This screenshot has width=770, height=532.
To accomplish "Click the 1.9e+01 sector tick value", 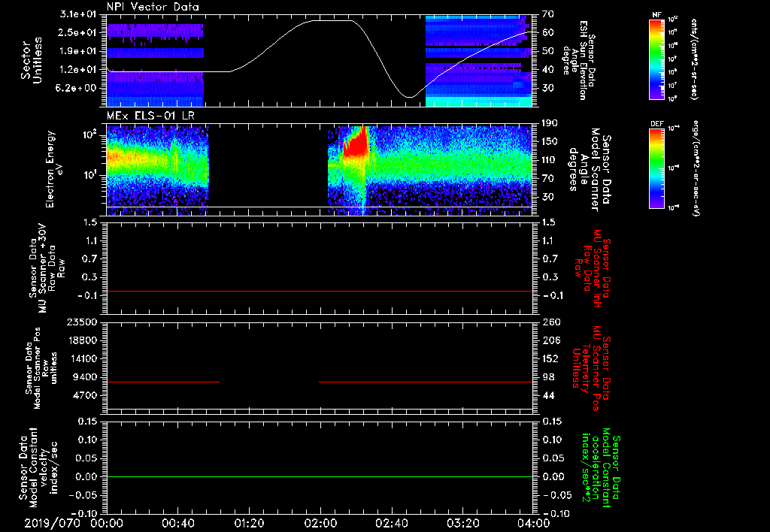I will point(78,51).
